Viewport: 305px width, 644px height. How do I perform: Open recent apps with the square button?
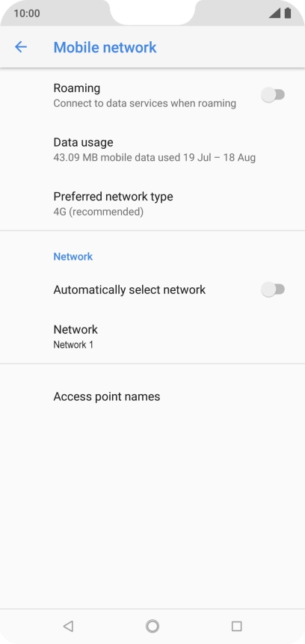pyautogui.click(x=236, y=626)
